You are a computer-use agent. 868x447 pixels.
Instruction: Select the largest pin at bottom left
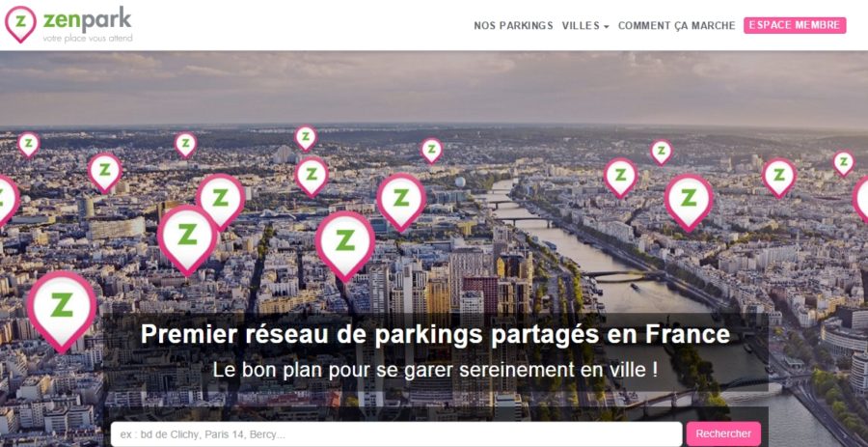62,311
